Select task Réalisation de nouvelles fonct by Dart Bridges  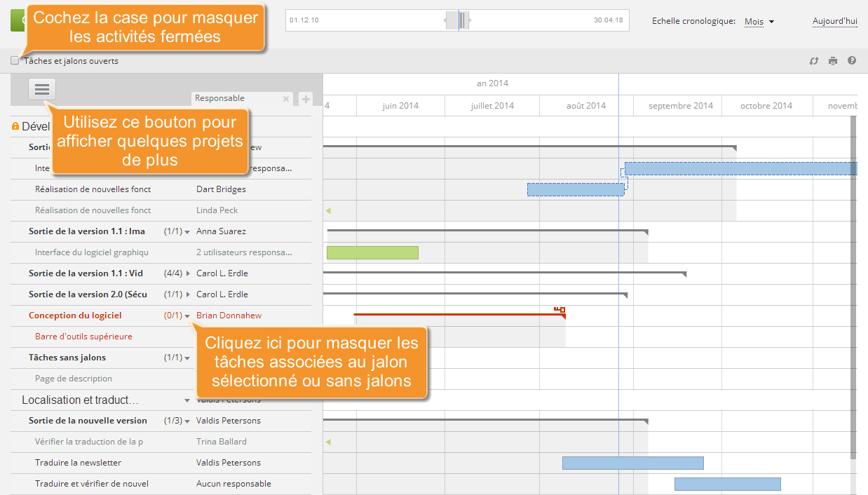[93, 189]
